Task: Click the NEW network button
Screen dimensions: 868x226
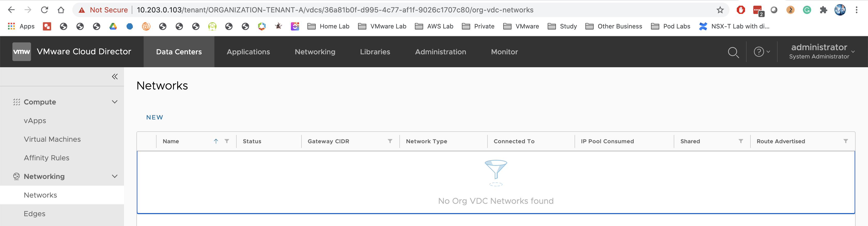Action: pyautogui.click(x=155, y=117)
